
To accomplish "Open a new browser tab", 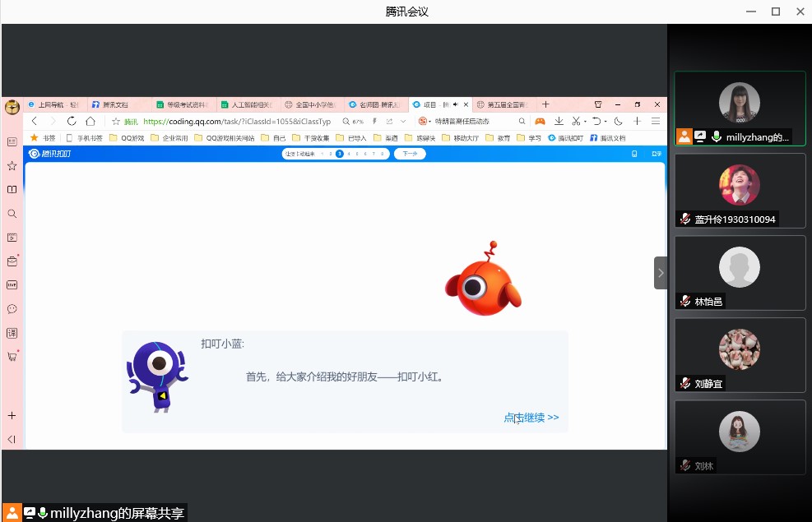I will tap(545, 104).
